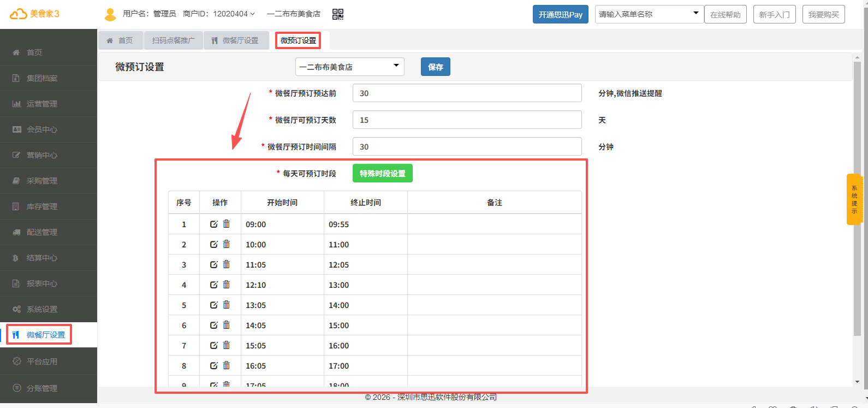Click the QR code icon in header
Screen dimensions: 868x408
coord(338,14)
